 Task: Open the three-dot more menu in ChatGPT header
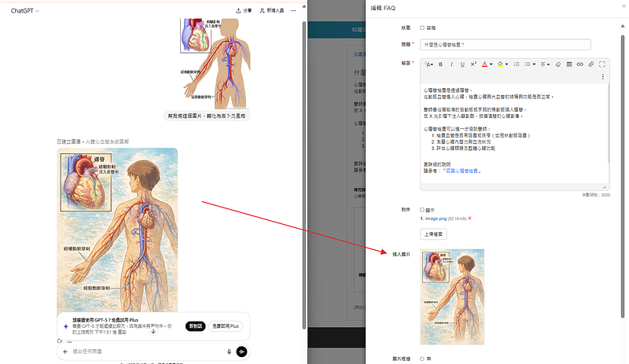point(293,11)
